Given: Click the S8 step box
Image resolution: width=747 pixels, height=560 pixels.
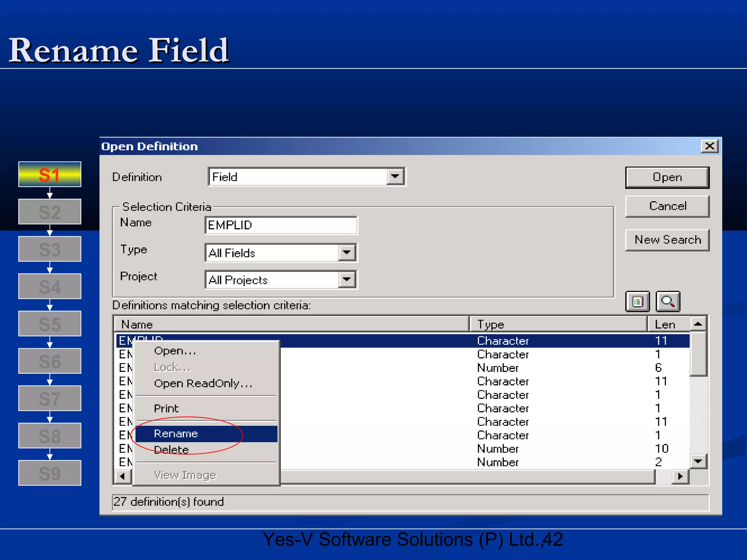Looking at the screenshot, I should tap(50, 436).
